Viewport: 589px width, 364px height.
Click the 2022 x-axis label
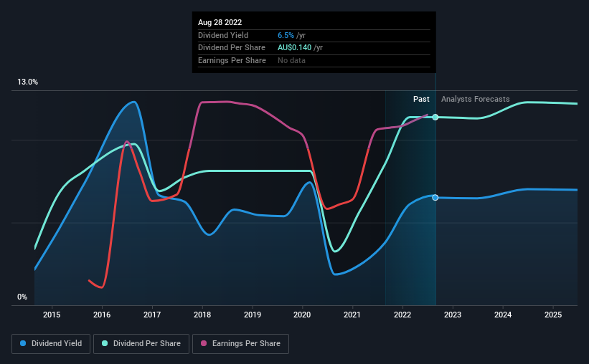point(402,315)
